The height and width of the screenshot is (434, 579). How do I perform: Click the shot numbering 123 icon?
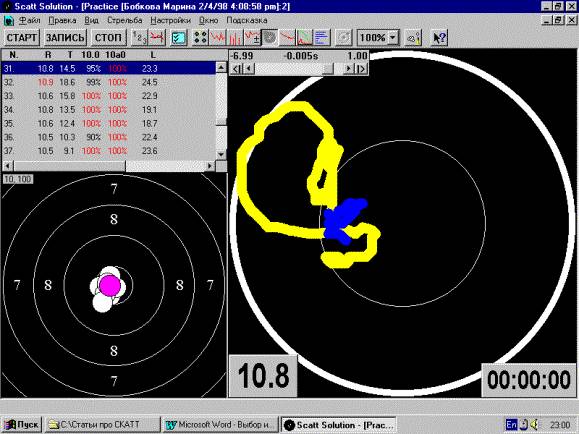click(x=140, y=38)
